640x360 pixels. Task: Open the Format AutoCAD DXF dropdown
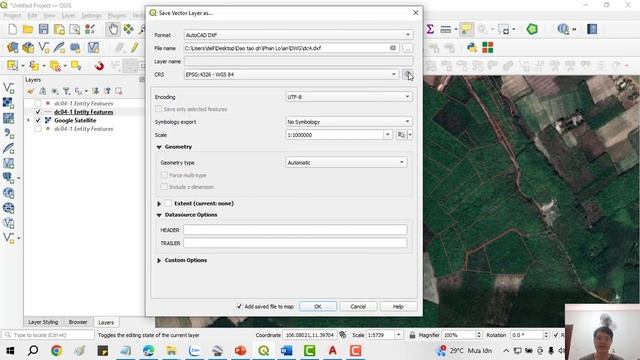point(298,35)
